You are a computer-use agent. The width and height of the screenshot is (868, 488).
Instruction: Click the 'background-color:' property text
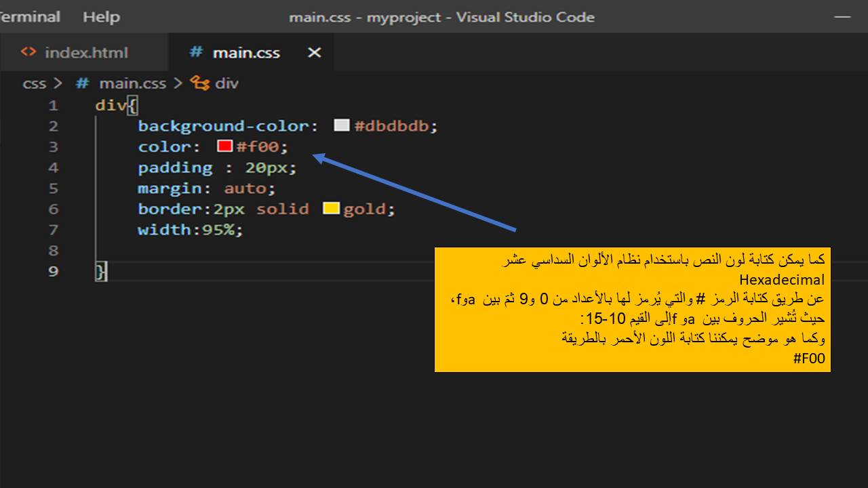[228, 126]
